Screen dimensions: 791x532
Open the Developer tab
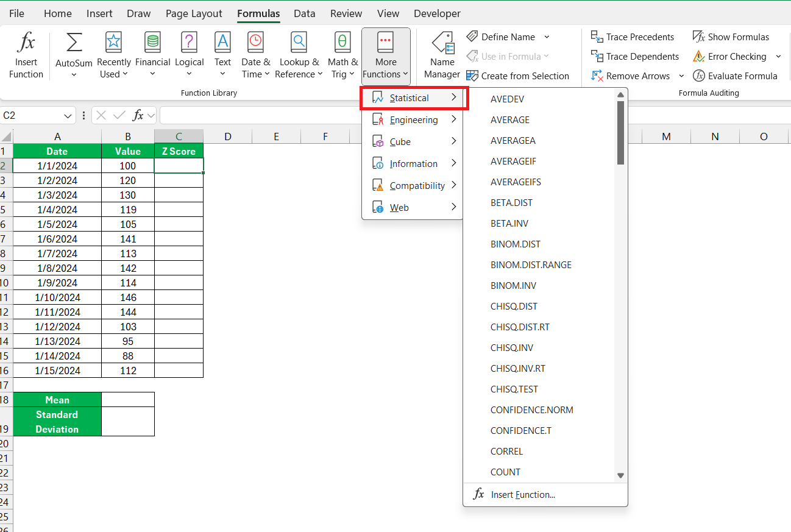(x=437, y=13)
